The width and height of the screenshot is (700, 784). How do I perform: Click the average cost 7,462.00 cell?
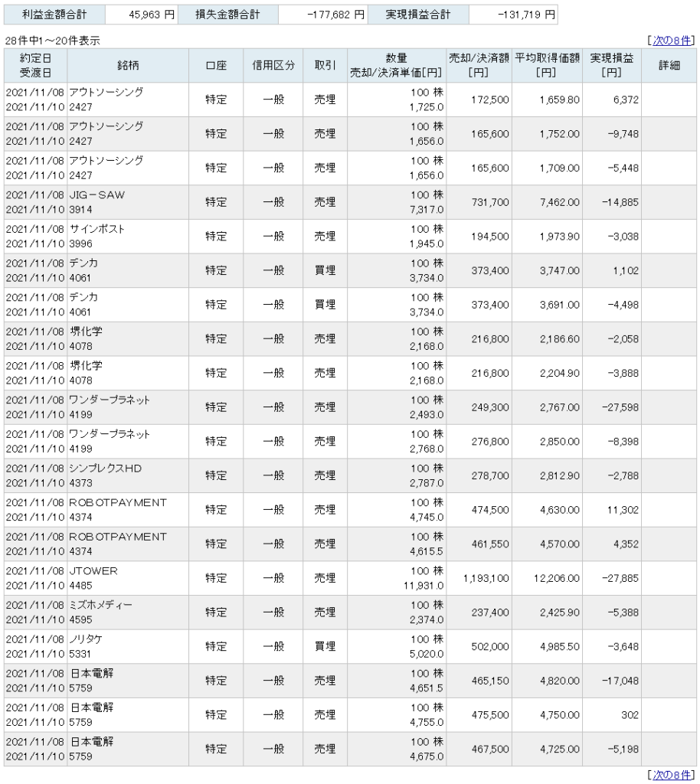coord(547,202)
